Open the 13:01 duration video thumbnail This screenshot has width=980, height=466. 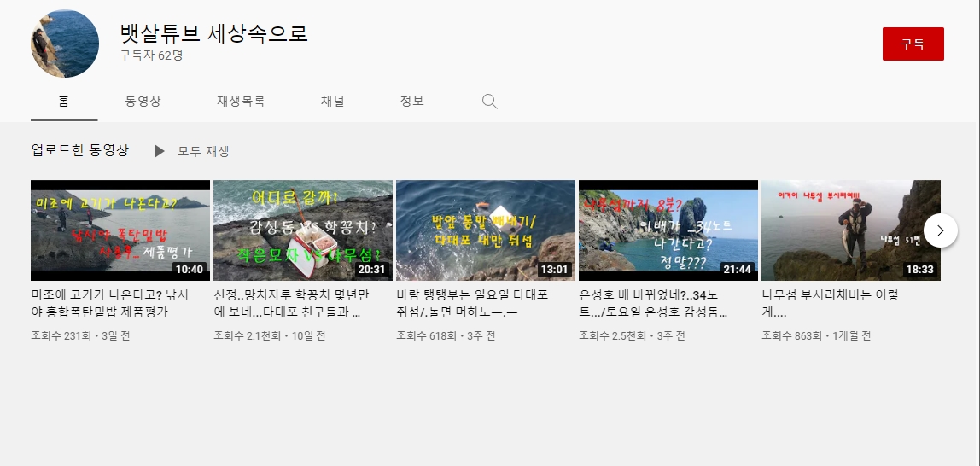486,230
